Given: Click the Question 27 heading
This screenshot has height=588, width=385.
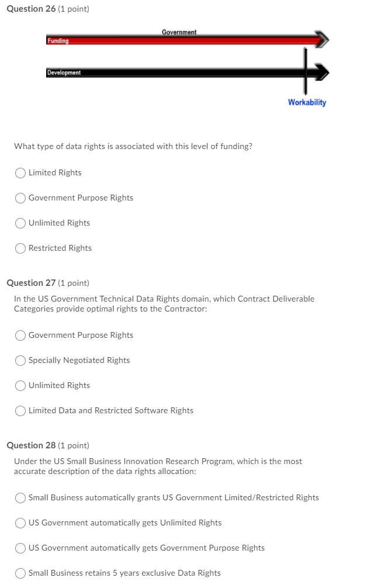Looking at the screenshot, I should [x=32, y=283].
